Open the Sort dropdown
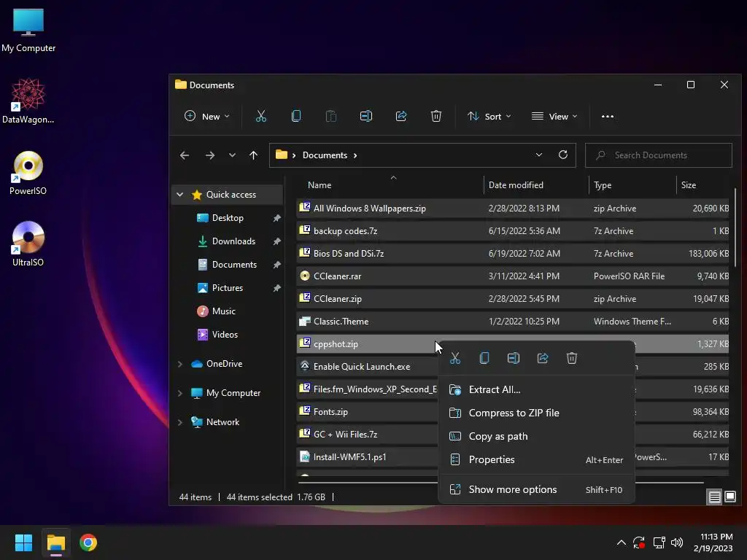 click(x=489, y=116)
